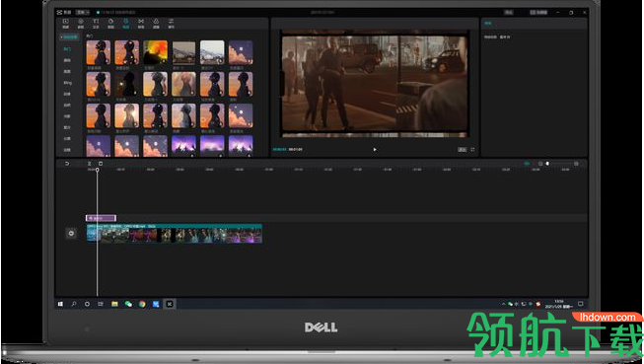644x364 pixels.
Task: Choose the sepia landscape effect thumbnail
Action: click(183, 52)
